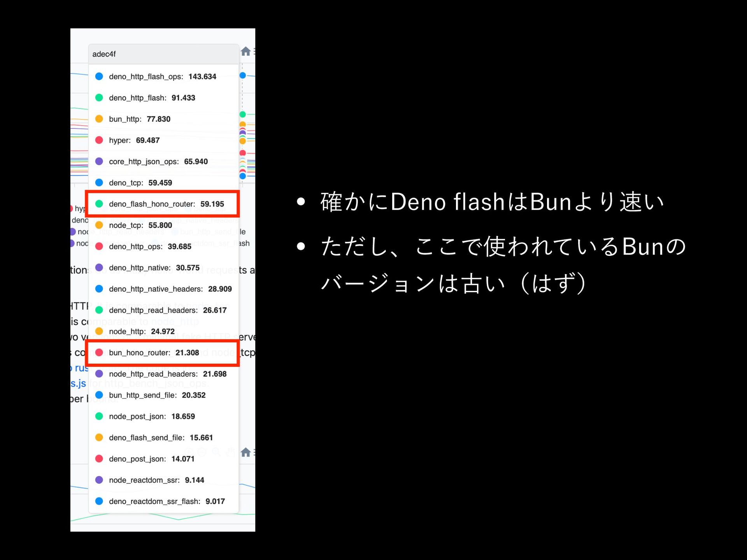Image resolution: width=747 pixels, height=560 pixels.
Task: Click the deno_http_read_headers: 26.617 row
Action: pos(163,310)
